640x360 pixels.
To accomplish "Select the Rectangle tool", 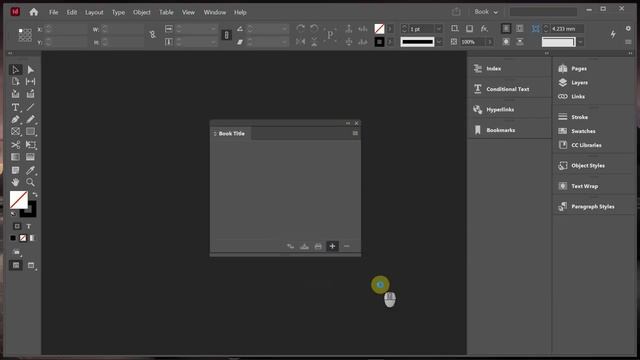I will (31, 131).
